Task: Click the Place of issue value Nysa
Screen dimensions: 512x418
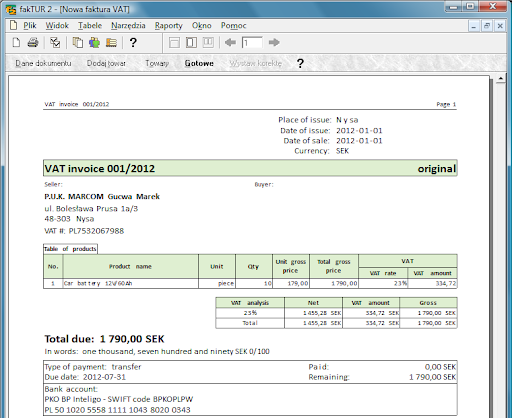Action: [x=347, y=120]
